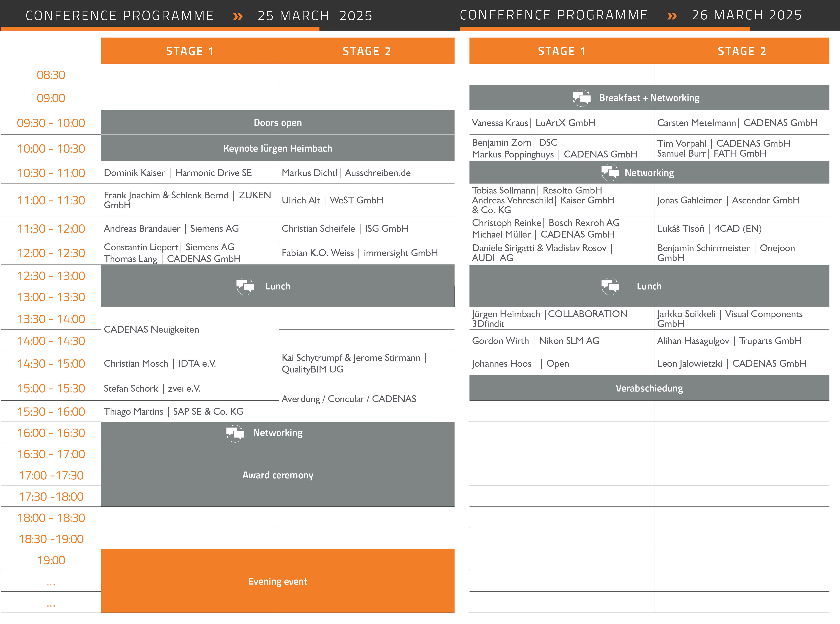The height and width of the screenshot is (624, 840).
Task: Click the 12:00 - 12:30 time slot
Action: 51,253
